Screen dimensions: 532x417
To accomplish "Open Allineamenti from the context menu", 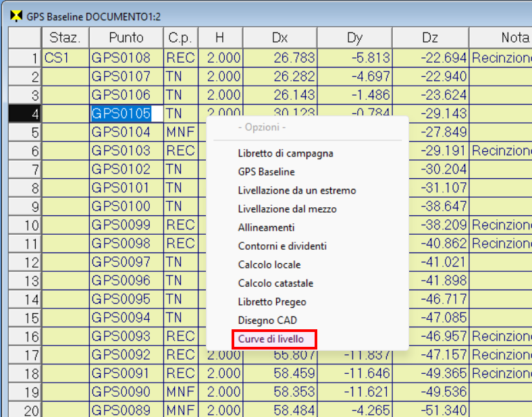I will [x=266, y=227].
